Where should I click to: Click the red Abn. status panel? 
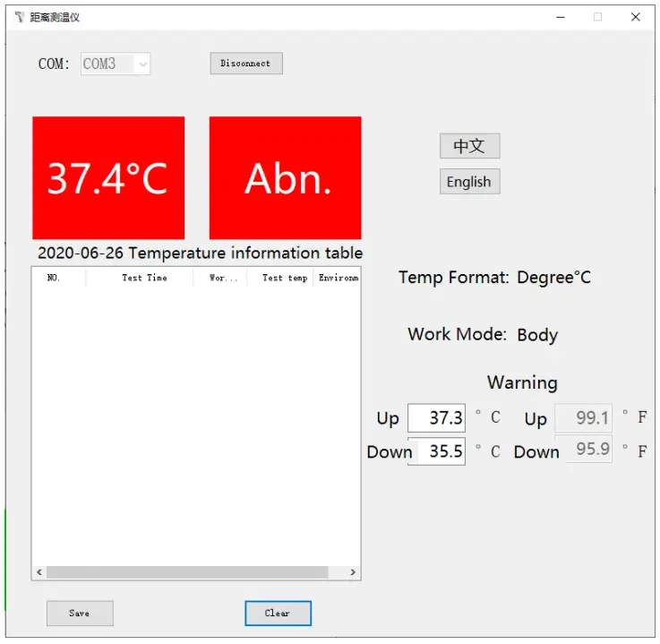click(286, 178)
